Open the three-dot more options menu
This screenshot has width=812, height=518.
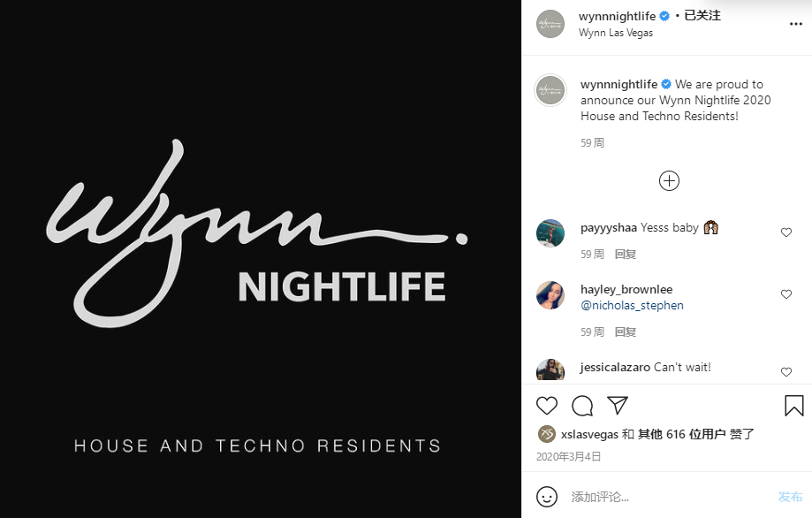tap(796, 24)
